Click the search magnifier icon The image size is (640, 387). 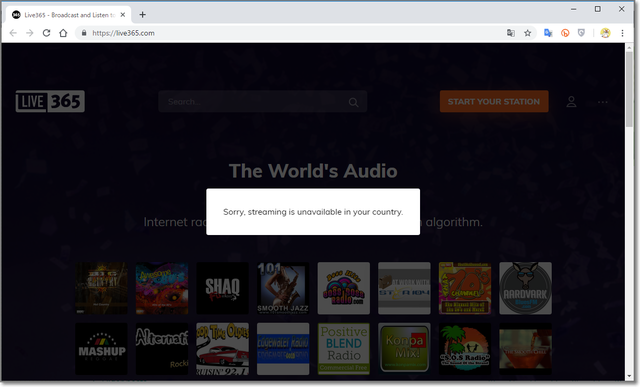[353, 102]
